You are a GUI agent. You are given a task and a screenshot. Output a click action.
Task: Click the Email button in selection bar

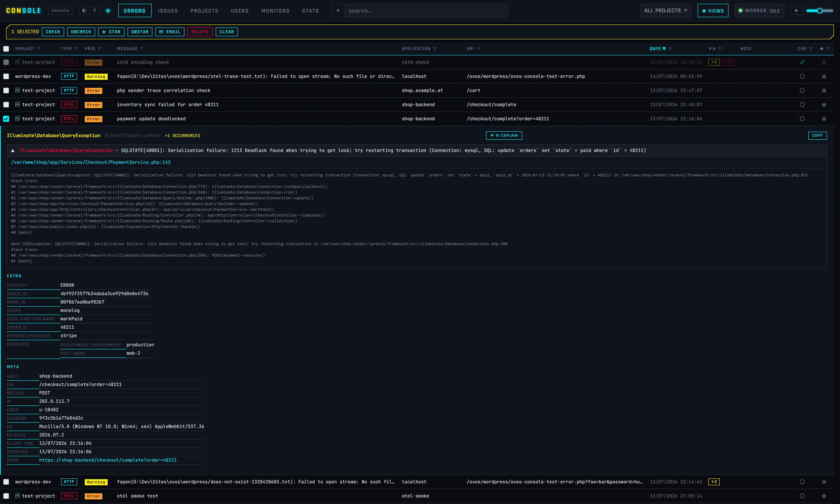coord(170,32)
